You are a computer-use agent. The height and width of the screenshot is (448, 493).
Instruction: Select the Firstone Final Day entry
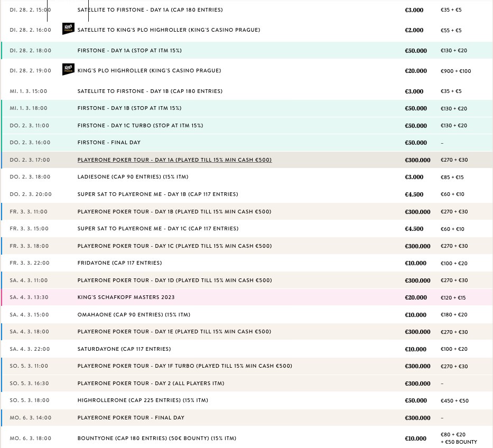coord(109,143)
